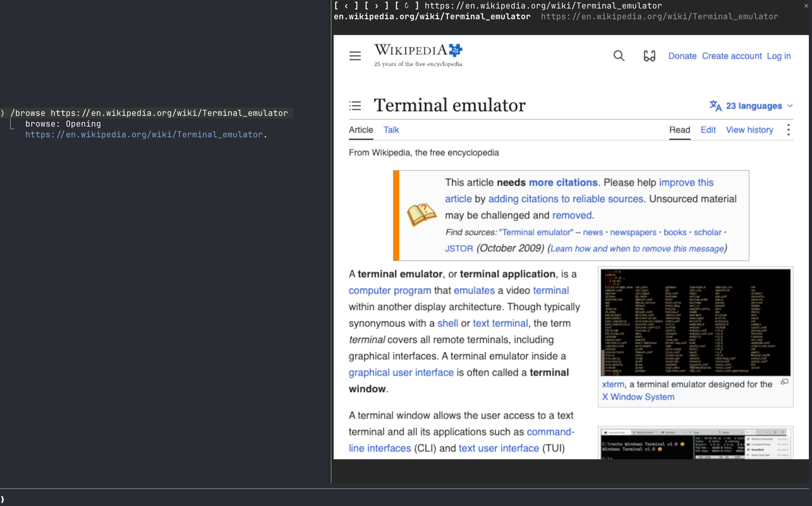
Task: Open the Wikipedia main hamburger menu
Action: point(355,56)
